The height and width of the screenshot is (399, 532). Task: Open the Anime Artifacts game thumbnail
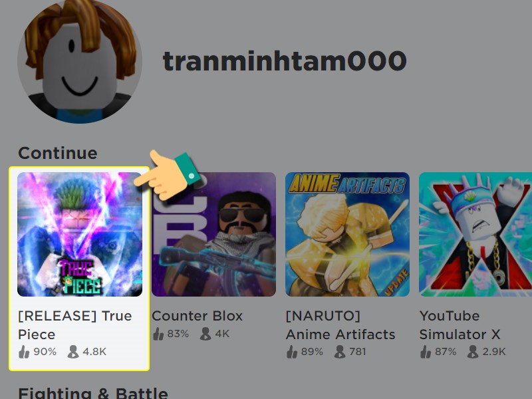coord(347,234)
